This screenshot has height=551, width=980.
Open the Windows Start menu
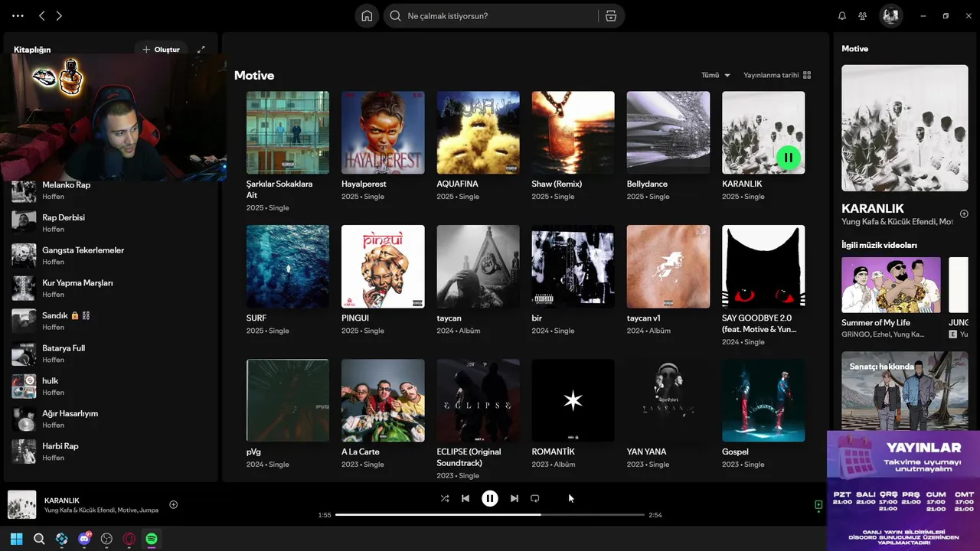tap(16, 539)
